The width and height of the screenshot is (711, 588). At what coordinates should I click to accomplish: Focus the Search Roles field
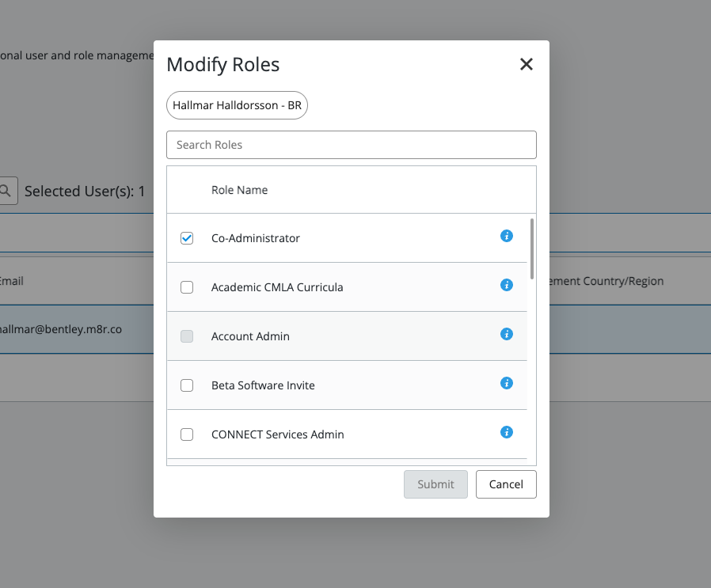coord(351,145)
